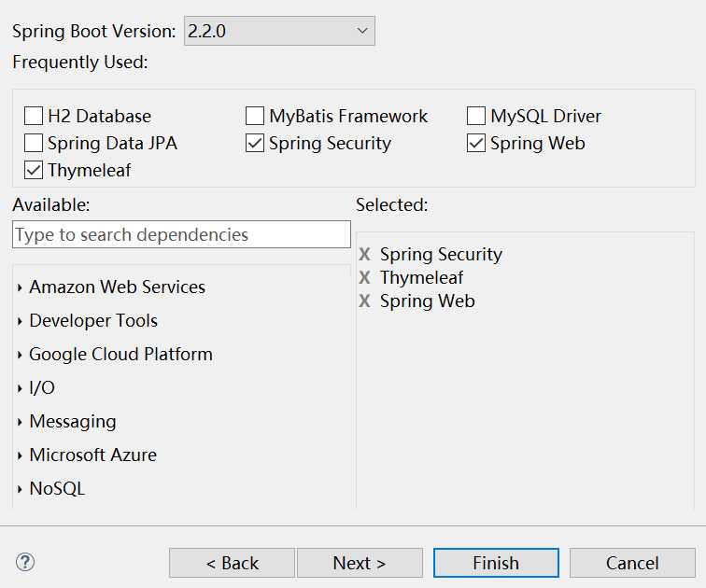Remove Thymeleaf using its X icon
Viewport: 706px width, 588px height.
pos(365,277)
